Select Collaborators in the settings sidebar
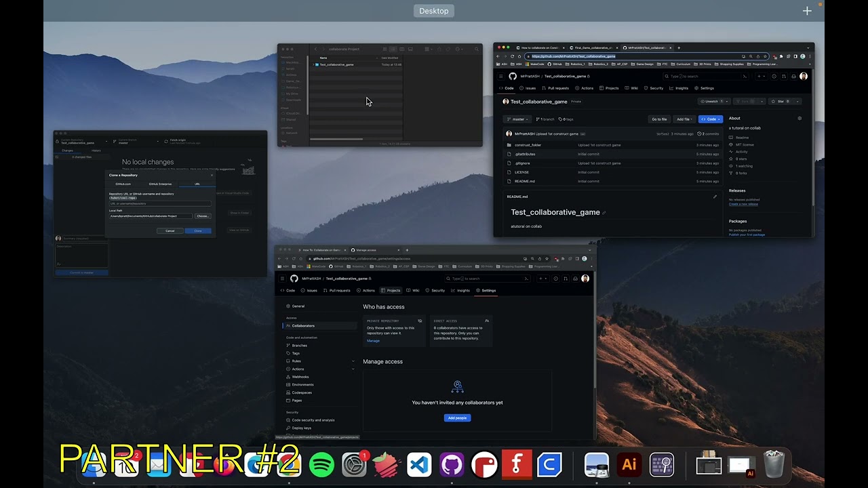The image size is (868, 488). pyautogui.click(x=303, y=326)
